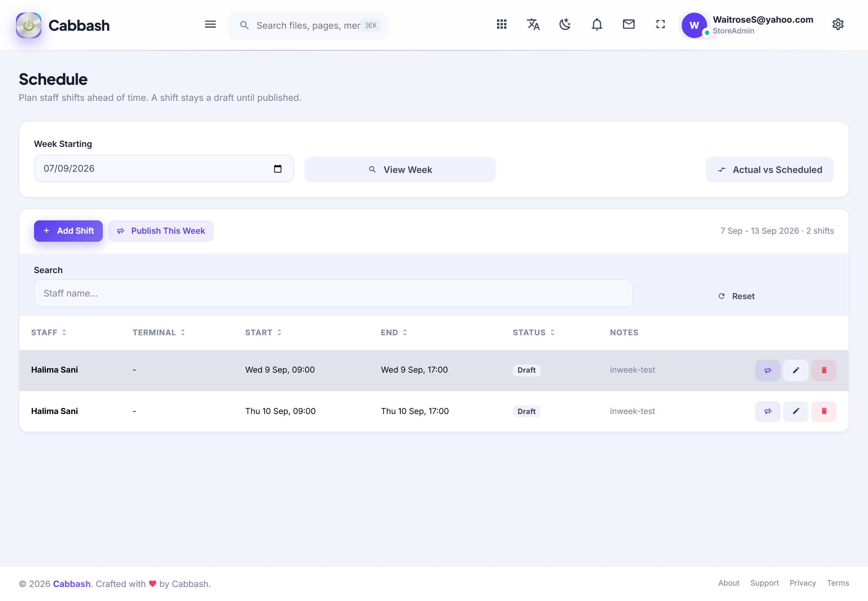
Task: Open the apps grid icon
Action: 501,24
